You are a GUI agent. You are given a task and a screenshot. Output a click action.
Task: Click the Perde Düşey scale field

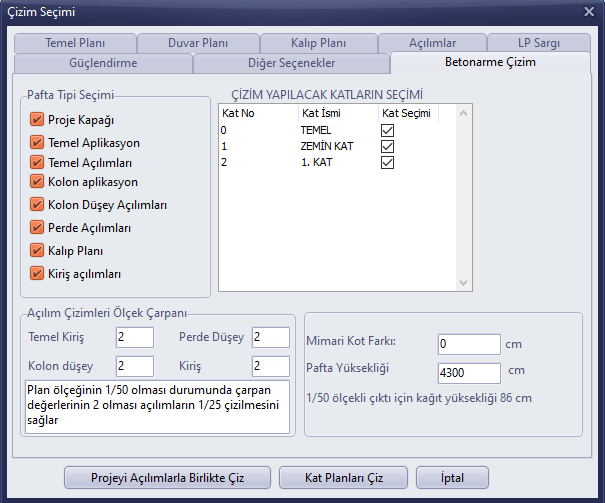[x=271, y=338]
